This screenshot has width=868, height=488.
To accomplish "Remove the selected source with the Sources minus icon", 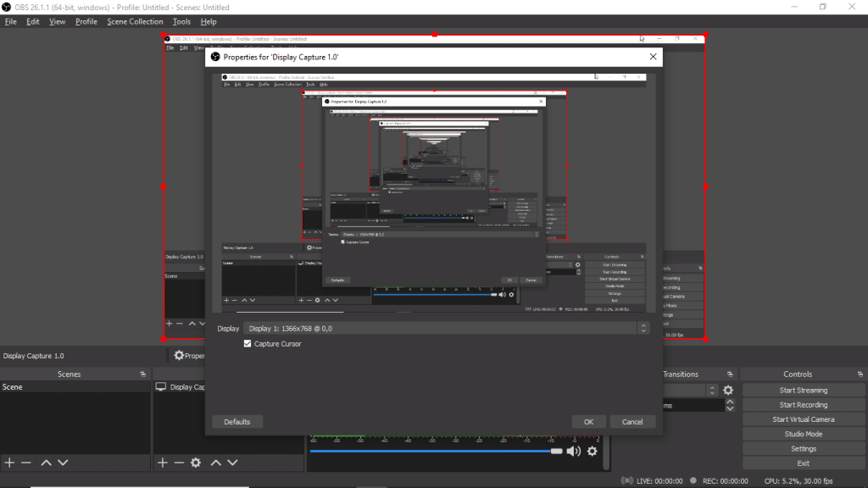I will coord(179,463).
